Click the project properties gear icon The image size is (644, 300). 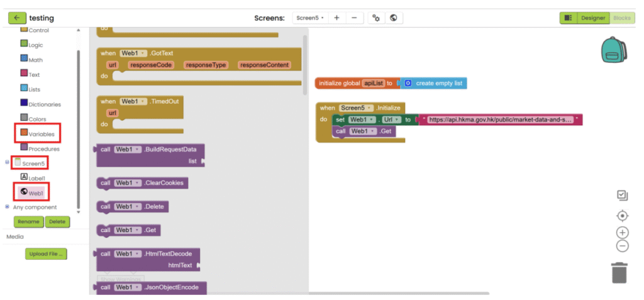pyautogui.click(x=376, y=18)
